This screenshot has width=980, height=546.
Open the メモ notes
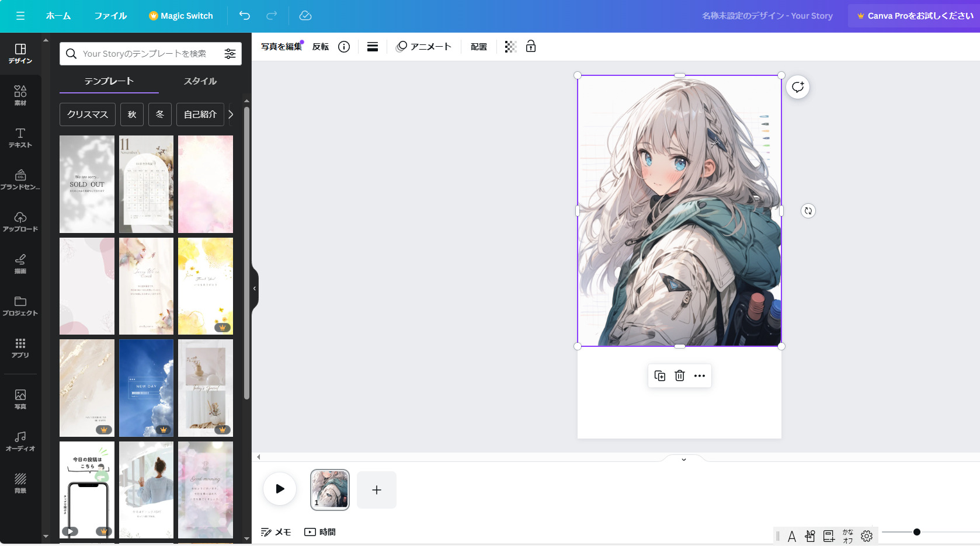[x=276, y=532]
